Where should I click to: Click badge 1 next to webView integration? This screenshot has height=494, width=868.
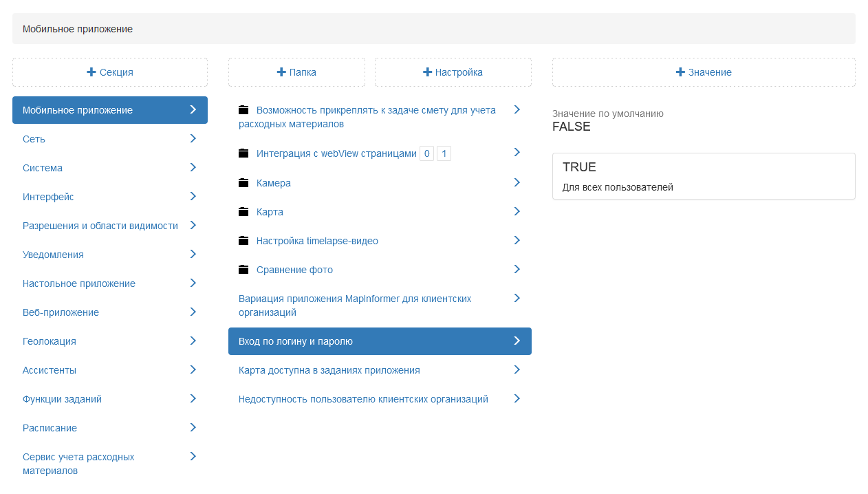(444, 154)
